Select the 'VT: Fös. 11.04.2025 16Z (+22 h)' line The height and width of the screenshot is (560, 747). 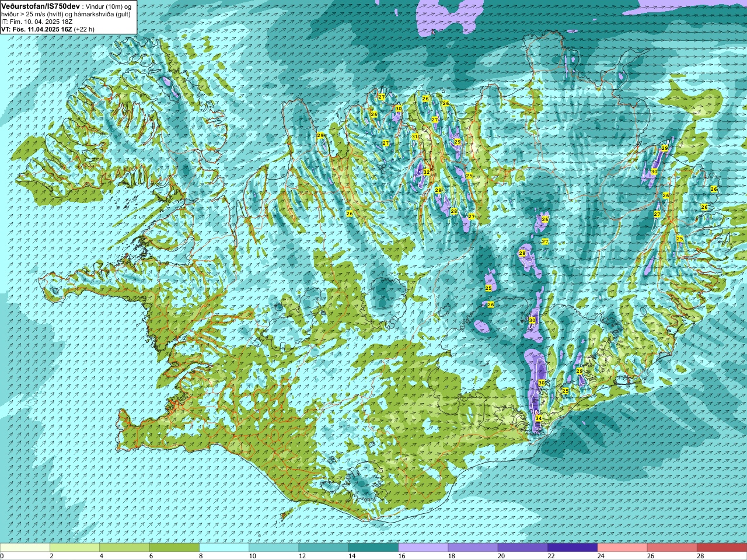pyautogui.click(x=48, y=29)
